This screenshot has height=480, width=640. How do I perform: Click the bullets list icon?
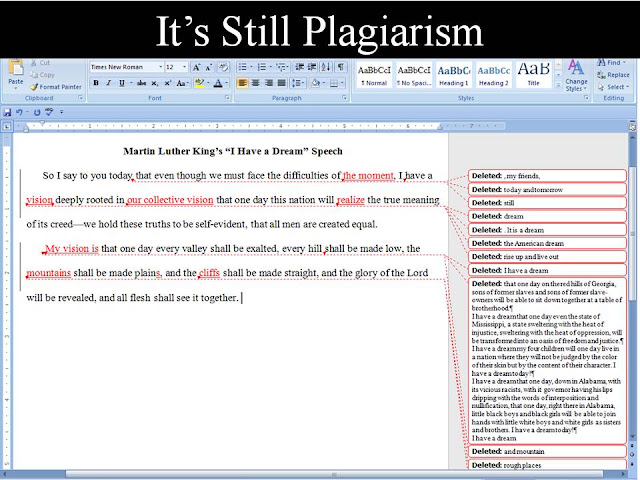point(242,67)
